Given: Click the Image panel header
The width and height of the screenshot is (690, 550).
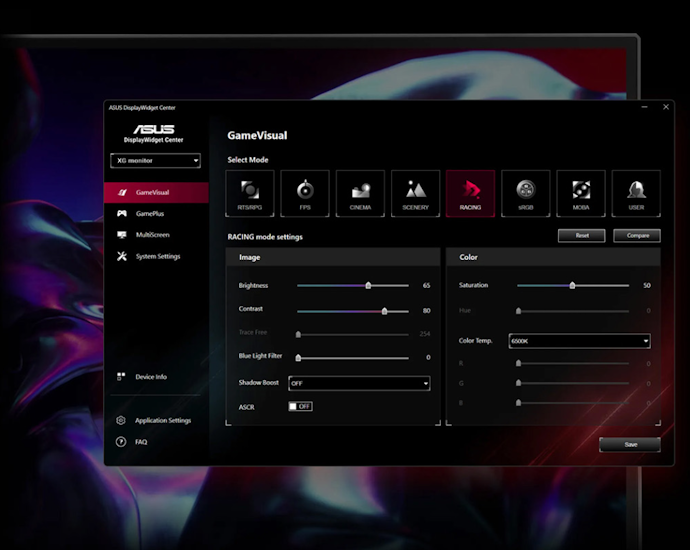Looking at the screenshot, I should coord(333,257).
